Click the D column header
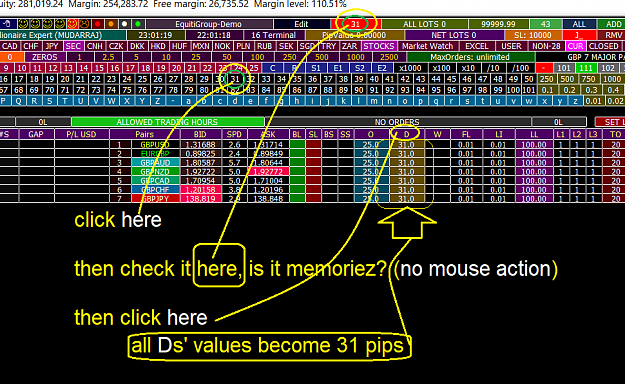The height and width of the screenshot is (384, 625). click(x=407, y=134)
